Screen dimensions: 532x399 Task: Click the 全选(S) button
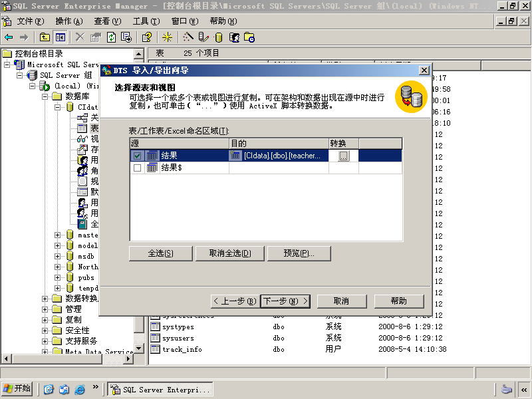161,253
